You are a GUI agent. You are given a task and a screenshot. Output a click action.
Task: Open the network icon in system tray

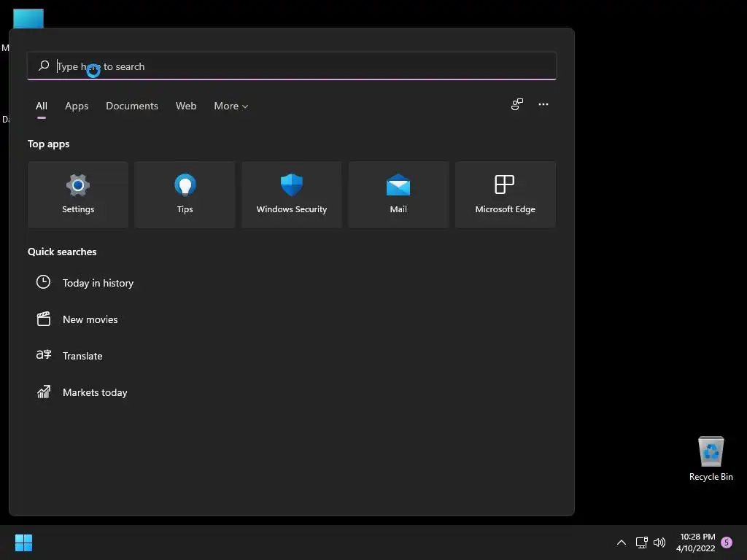(642, 542)
